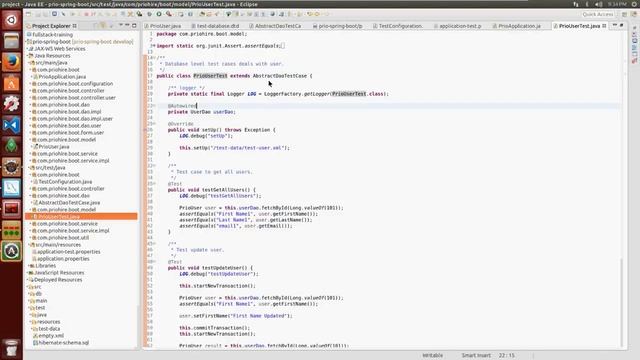Click the New file toolbar icon
Image resolution: width=640 pixels, height=360 pixels.
tap(28, 14)
